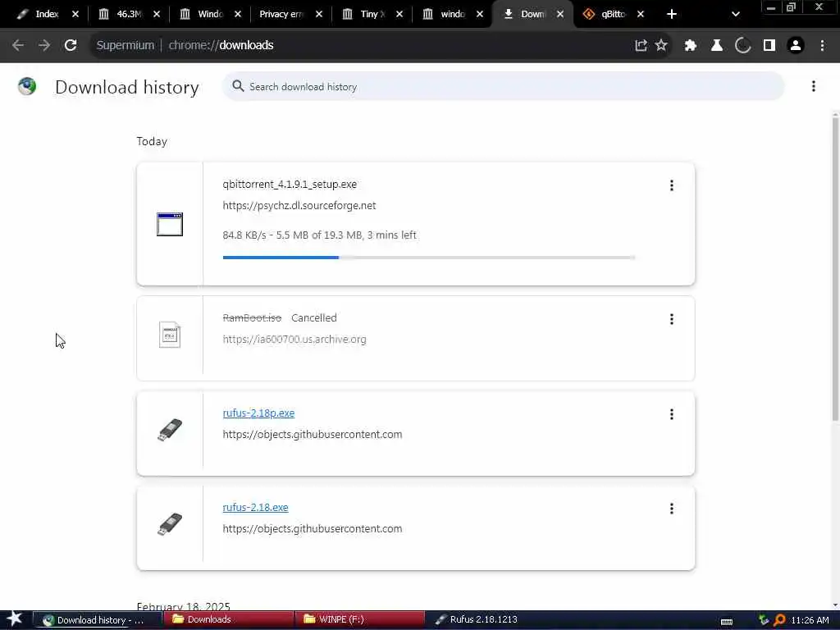Click the download progress circle in the toolbar
This screenshot has width=840, height=630.
coord(743,46)
